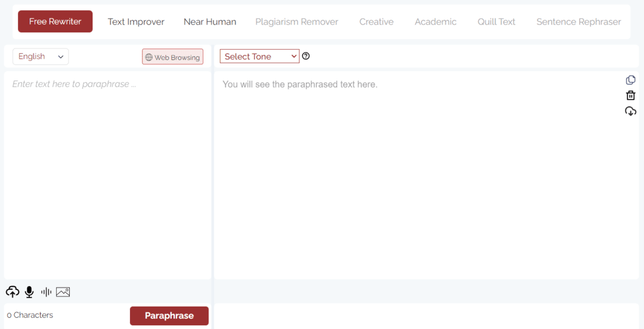Expand the Select Tone dropdown

pyautogui.click(x=259, y=56)
